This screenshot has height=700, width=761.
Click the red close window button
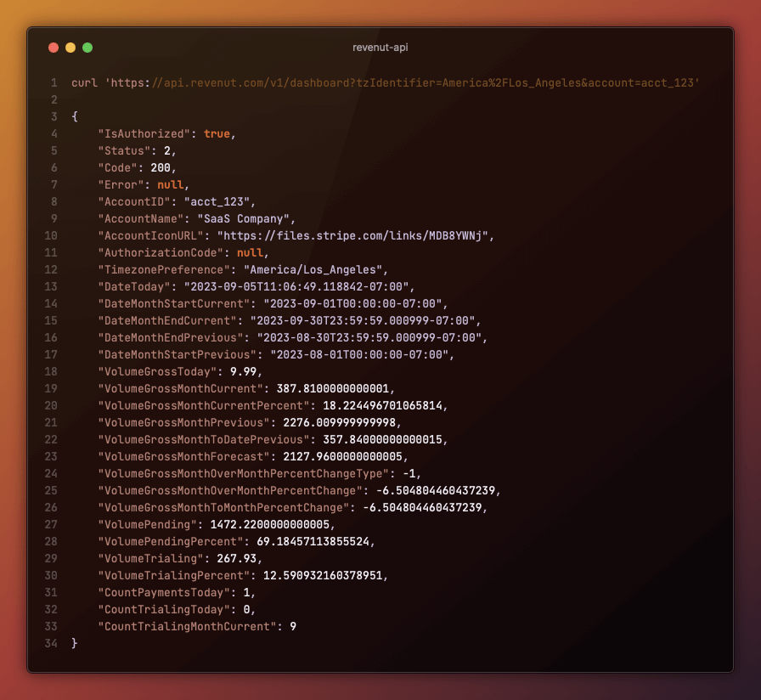click(54, 48)
